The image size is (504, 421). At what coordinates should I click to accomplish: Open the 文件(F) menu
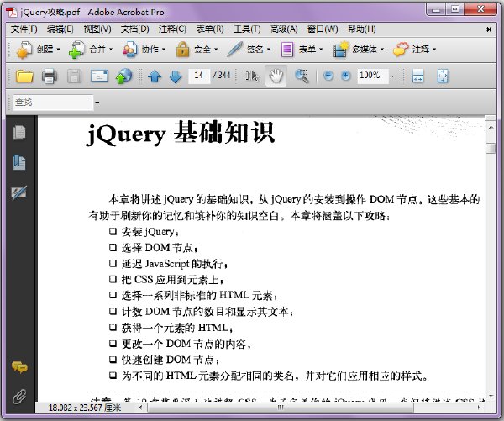coord(24,29)
